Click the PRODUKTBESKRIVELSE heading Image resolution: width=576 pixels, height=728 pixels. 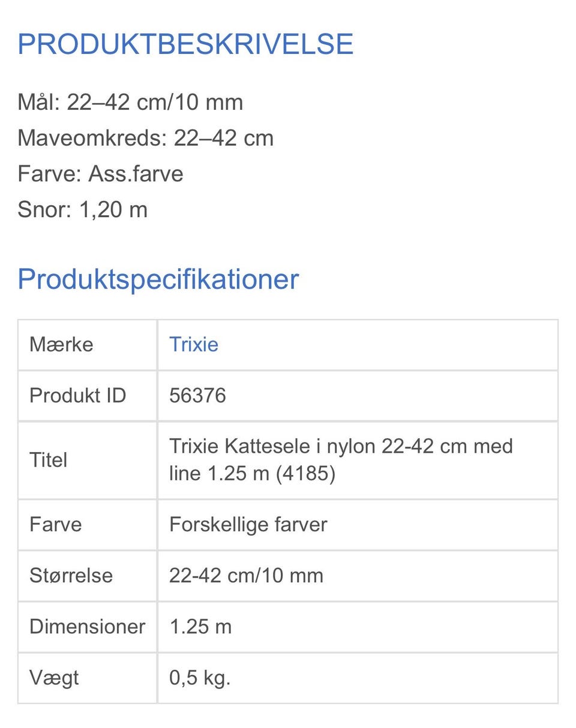pos(185,44)
